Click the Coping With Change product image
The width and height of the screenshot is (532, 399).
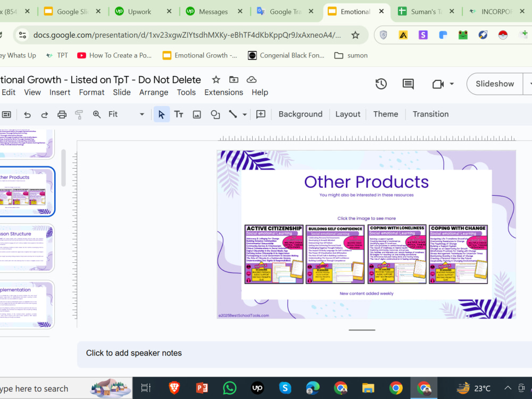click(458, 254)
